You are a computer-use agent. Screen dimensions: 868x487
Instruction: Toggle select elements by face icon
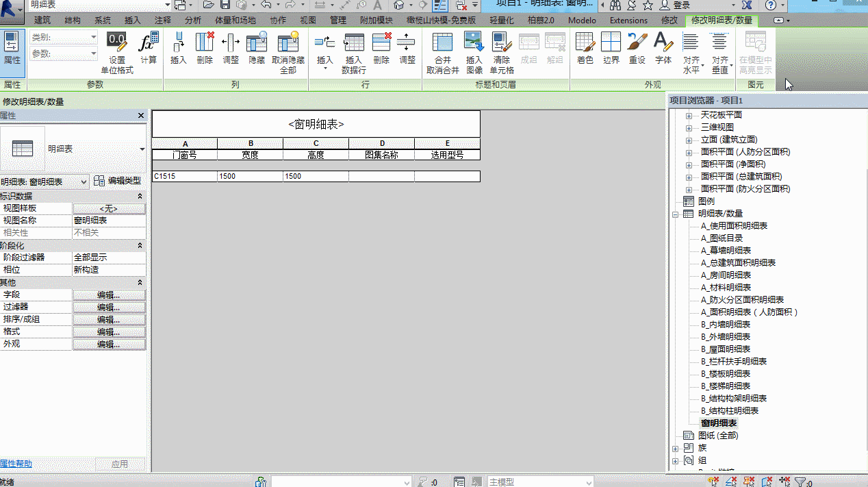(767, 482)
